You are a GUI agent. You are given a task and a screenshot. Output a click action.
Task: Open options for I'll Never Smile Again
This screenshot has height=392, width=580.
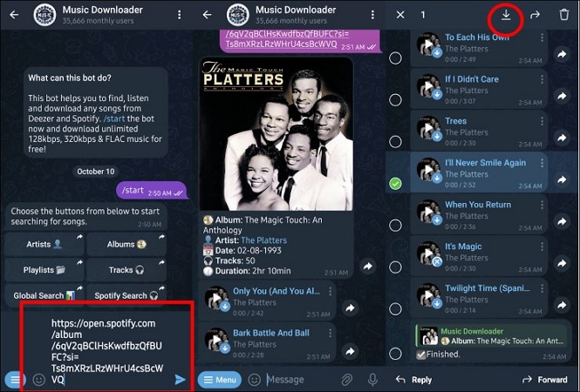(542, 163)
